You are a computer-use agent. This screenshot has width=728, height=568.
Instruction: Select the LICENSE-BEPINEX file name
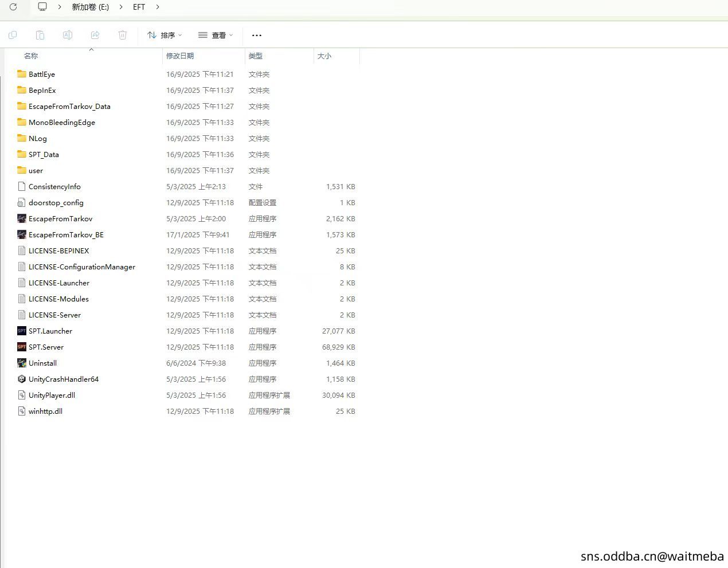point(59,250)
